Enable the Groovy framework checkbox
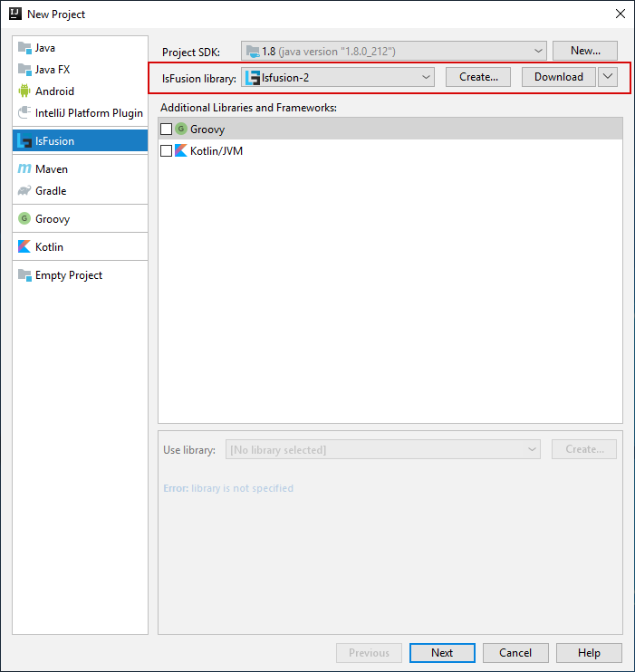Image resolution: width=635 pixels, height=672 pixels. pyautogui.click(x=166, y=130)
